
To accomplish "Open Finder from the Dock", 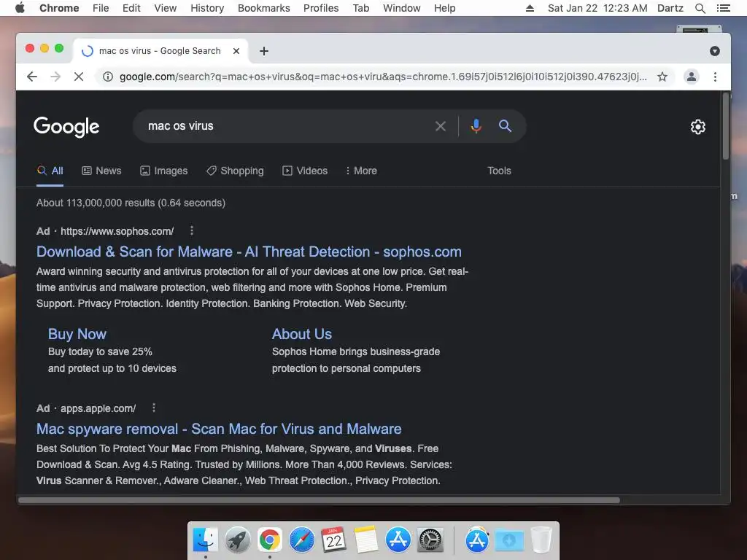I will pos(205,540).
